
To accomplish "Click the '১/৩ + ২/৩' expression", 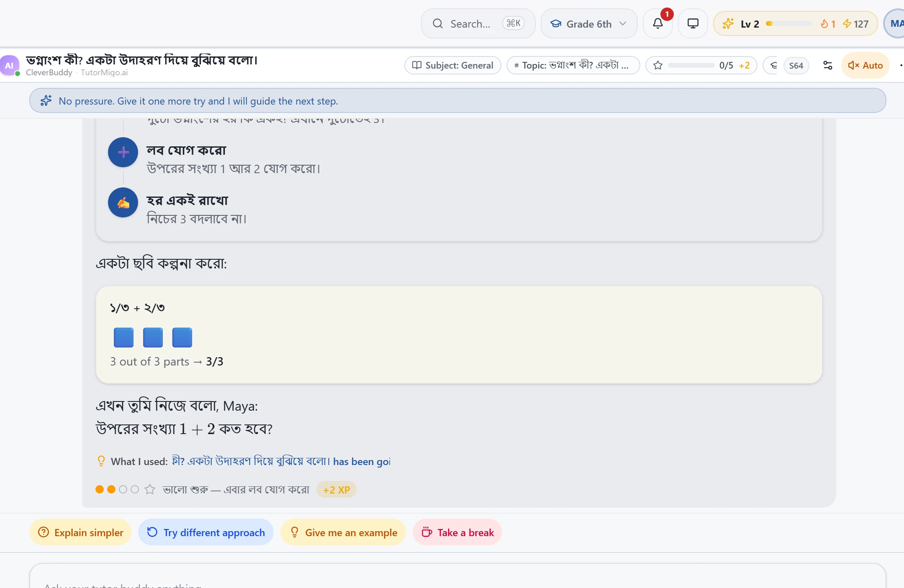I will (x=137, y=308).
